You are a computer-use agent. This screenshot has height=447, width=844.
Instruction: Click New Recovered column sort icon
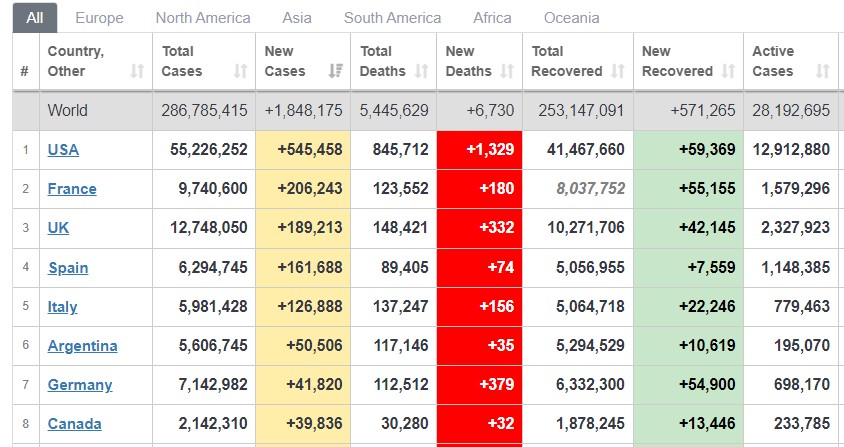pyautogui.click(x=728, y=71)
